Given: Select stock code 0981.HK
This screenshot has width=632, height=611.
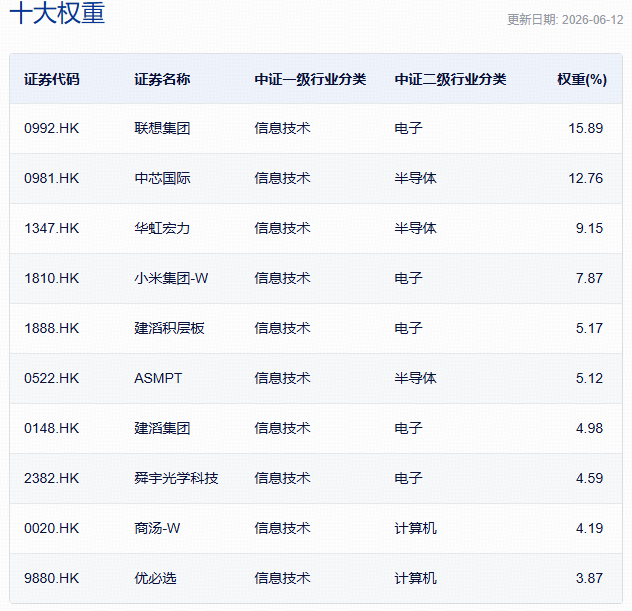Looking at the screenshot, I should click(x=52, y=179).
